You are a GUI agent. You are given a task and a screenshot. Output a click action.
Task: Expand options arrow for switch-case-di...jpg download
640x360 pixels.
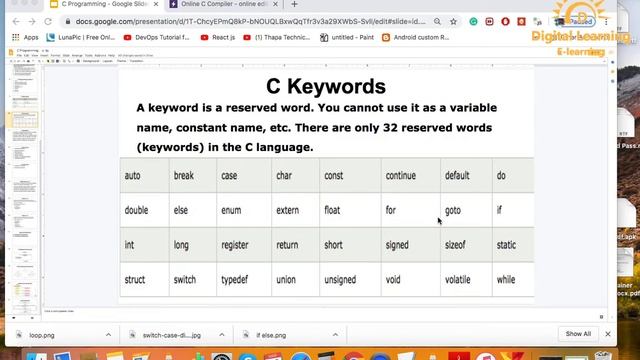click(222, 335)
